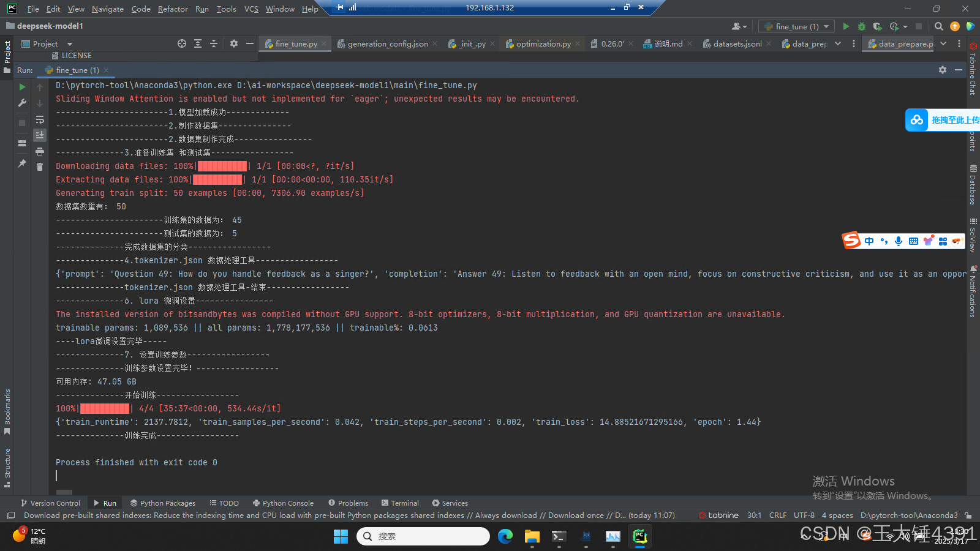Click the red training progress bar
This screenshot has width=980, height=551.
click(104, 408)
